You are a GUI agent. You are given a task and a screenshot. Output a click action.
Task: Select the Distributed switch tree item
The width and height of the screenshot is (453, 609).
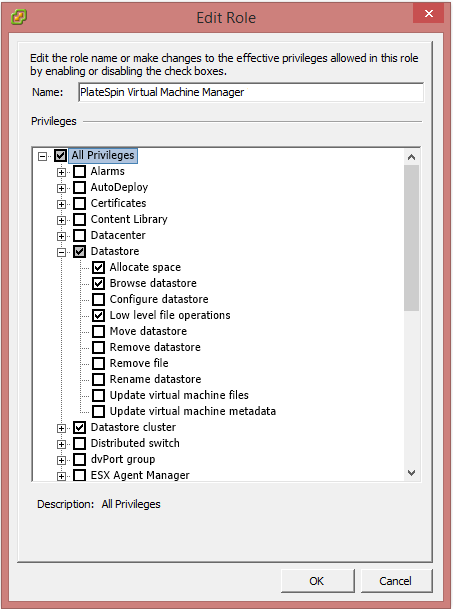pyautogui.click(x=135, y=443)
